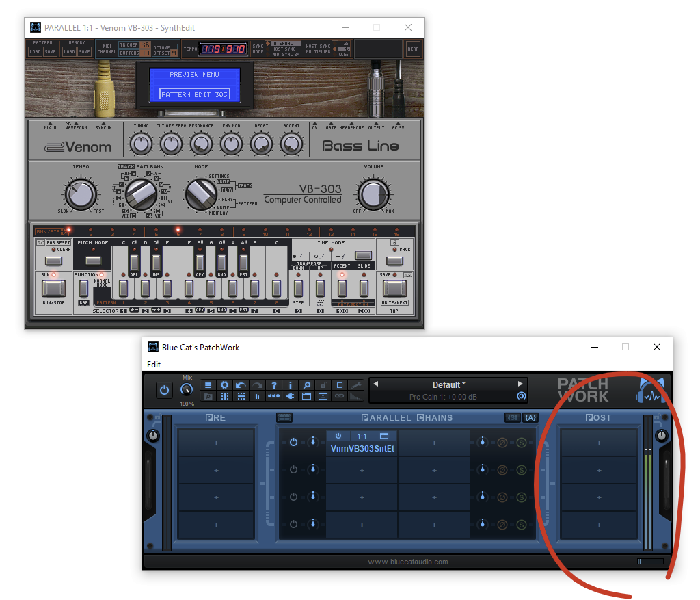Screen dimensions: 700x600
Task: Select 0.5x host sync multiplier
Action: (x=345, y=55)
